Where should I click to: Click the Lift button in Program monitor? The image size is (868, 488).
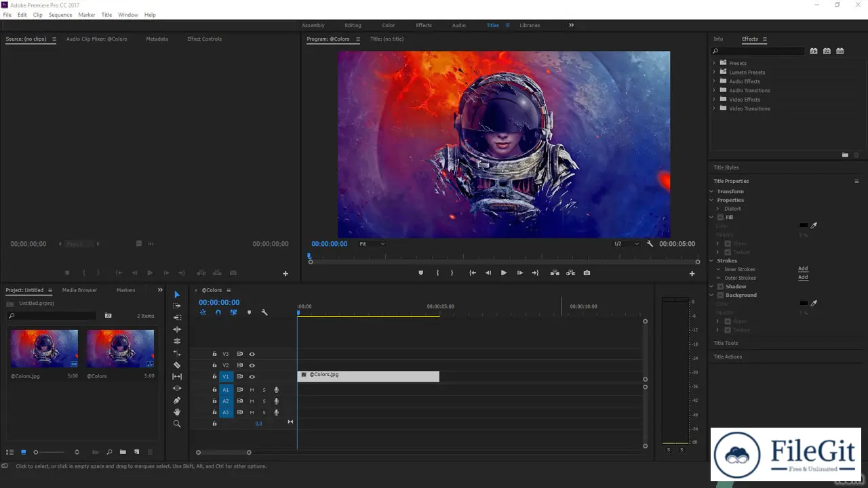pyautogui.click(x=555, y=273)
